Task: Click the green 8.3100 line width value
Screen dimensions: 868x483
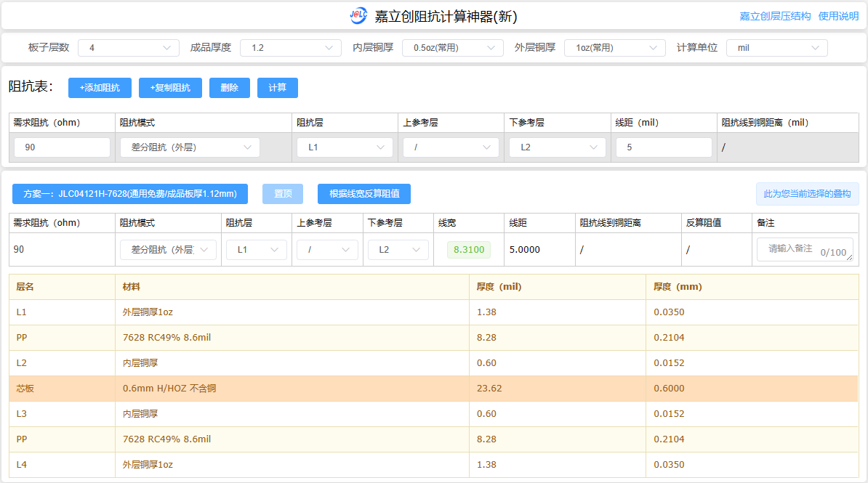Action: (x=469, y=250)
